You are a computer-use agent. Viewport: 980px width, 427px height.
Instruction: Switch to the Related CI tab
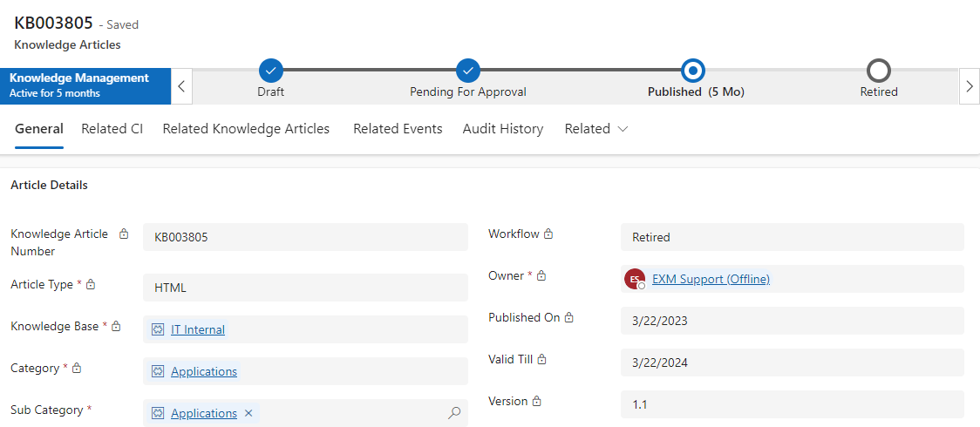point(112,129)
